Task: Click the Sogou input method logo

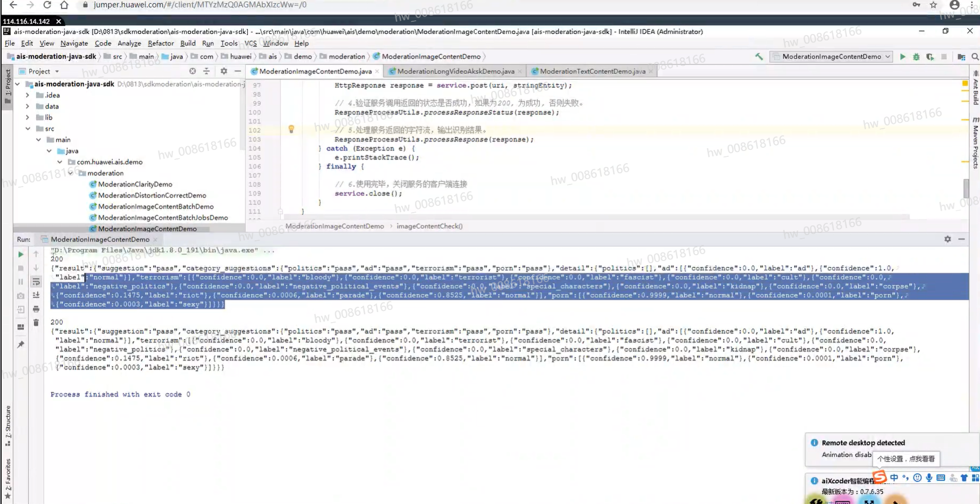Action: (879, 476)
